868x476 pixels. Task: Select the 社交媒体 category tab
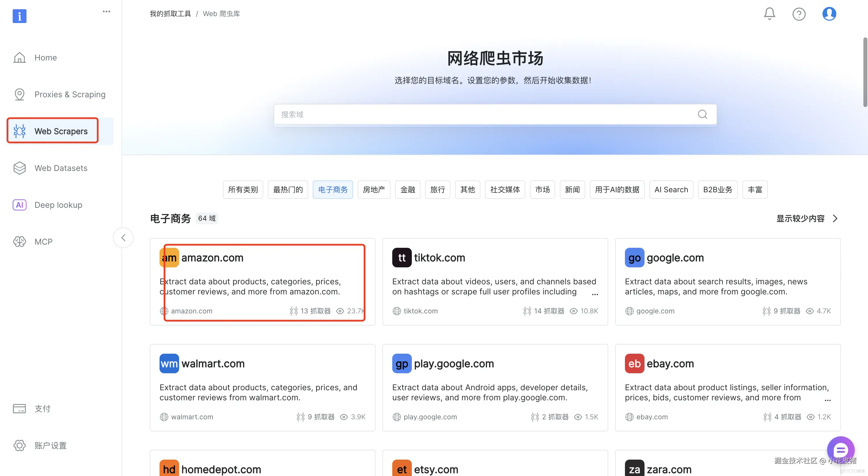505,190
